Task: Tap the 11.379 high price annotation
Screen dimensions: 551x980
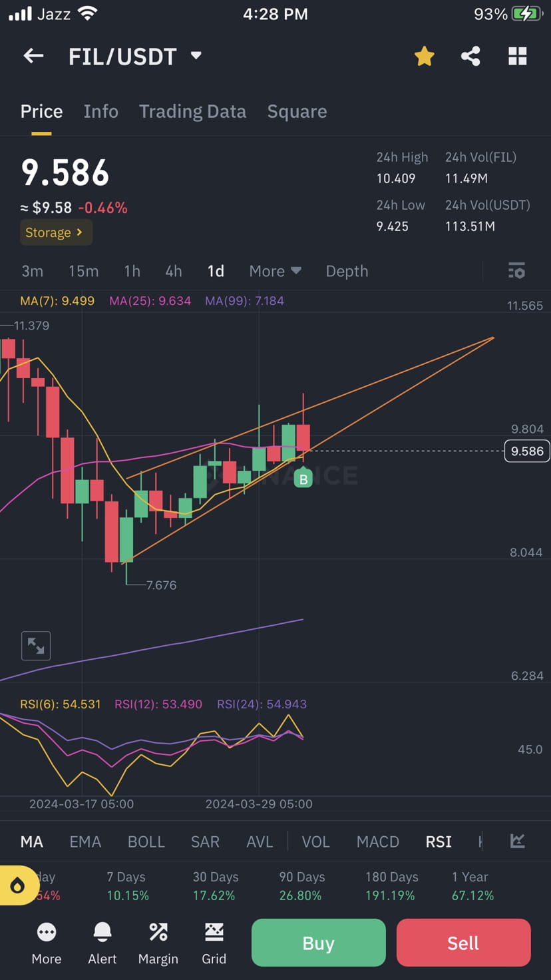Action: click(x=31, y=326)
